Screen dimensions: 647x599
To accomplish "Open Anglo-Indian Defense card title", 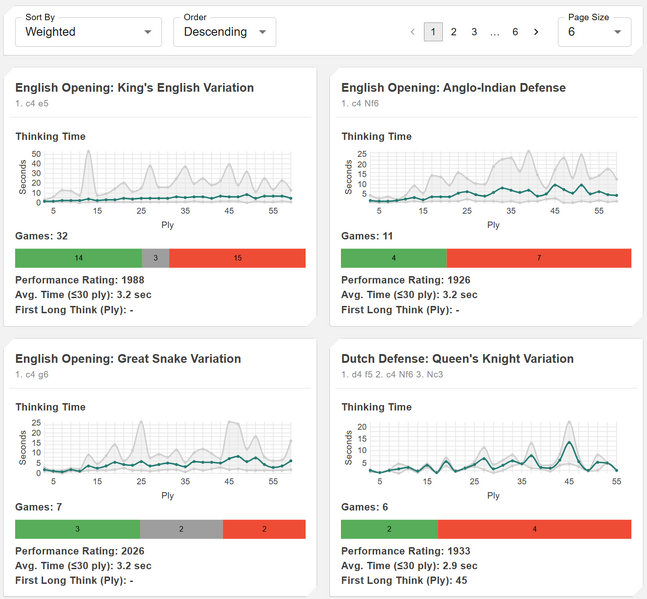I will pyautogui.click(x=453, y=88).
